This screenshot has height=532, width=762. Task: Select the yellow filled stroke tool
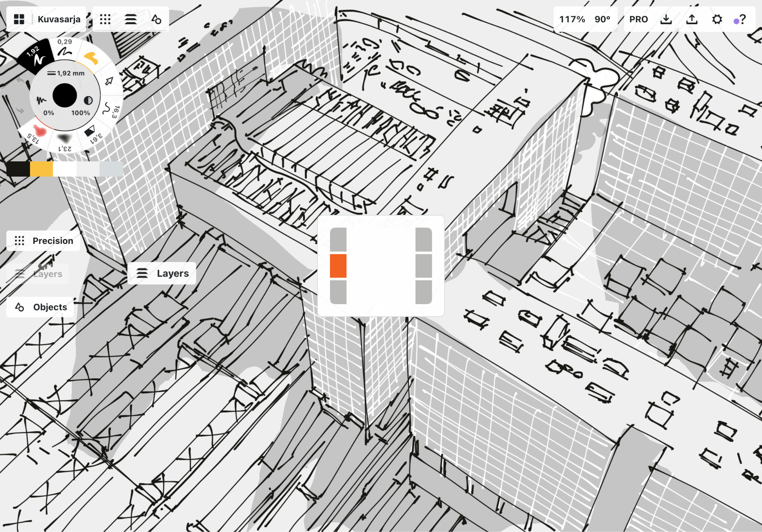click(x=90, y=58)
